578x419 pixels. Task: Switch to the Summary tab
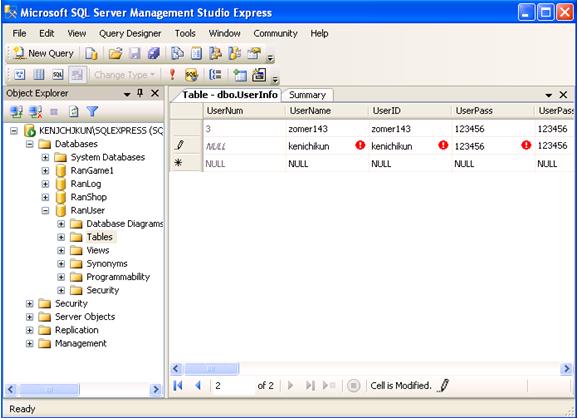[x=307, y=95]
